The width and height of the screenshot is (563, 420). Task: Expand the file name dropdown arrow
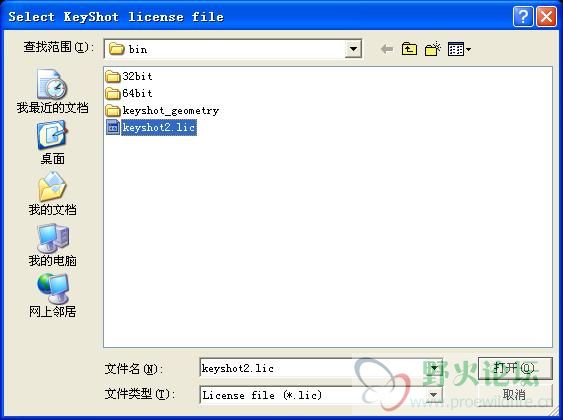coord(434,368)
